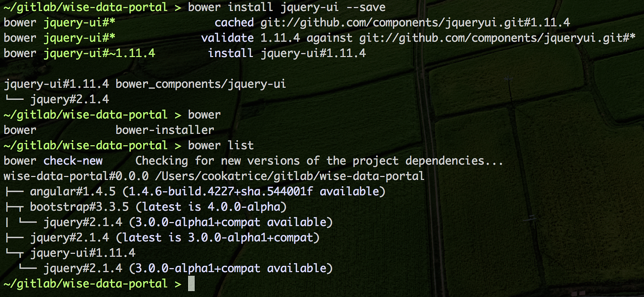The height and width of the screenshot is (297, 644).
Task: Click 'bower_components/jquery-ui' path
Action: coord(201,84)
